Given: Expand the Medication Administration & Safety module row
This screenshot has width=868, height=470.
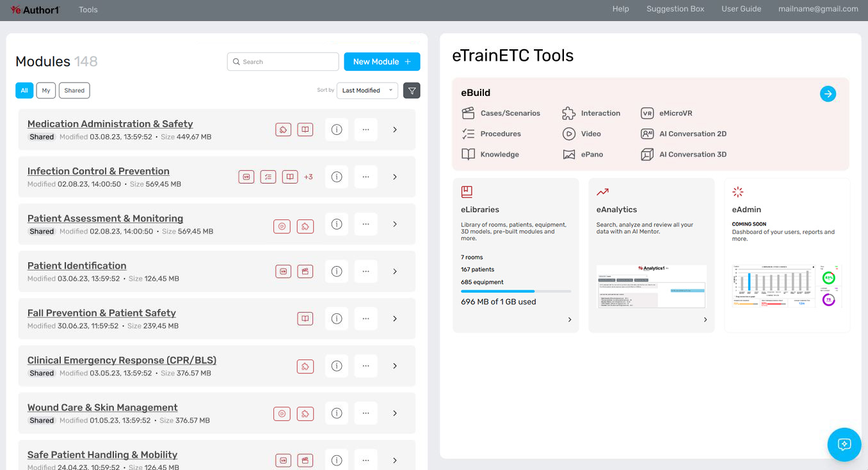Looking at the screenshot, I should click(x=395, y=129).
